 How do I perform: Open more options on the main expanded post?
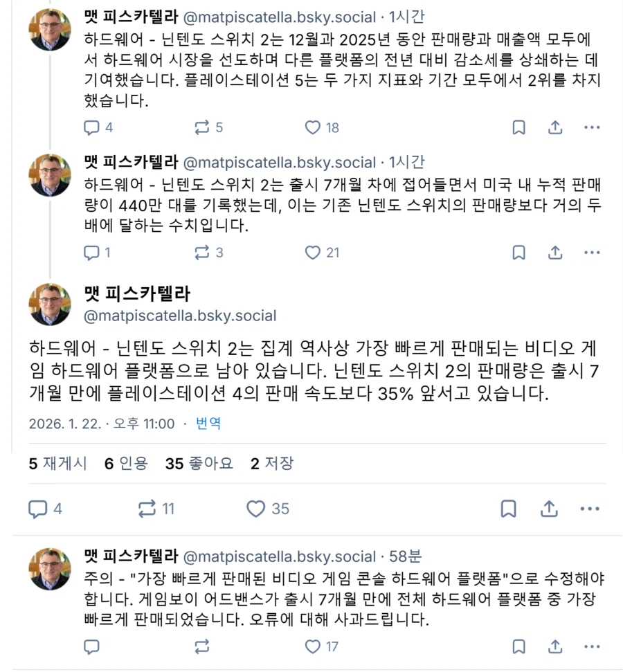590,508
